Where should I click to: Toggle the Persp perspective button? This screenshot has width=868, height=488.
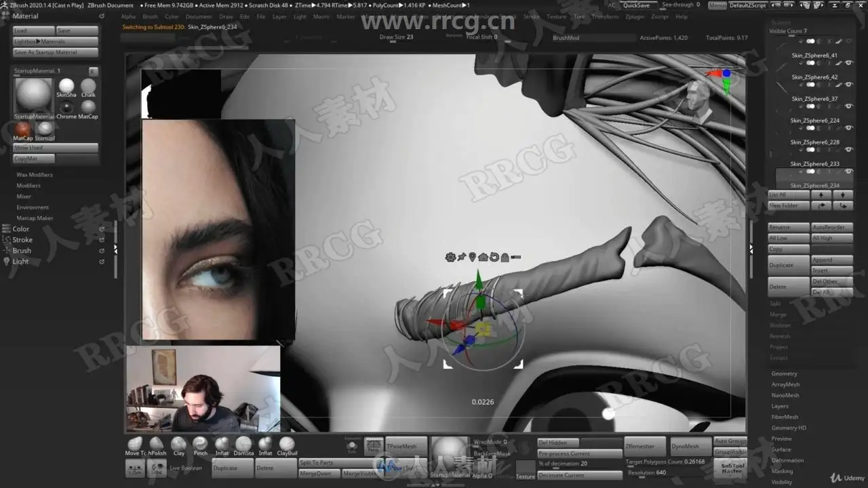[373, 446]
